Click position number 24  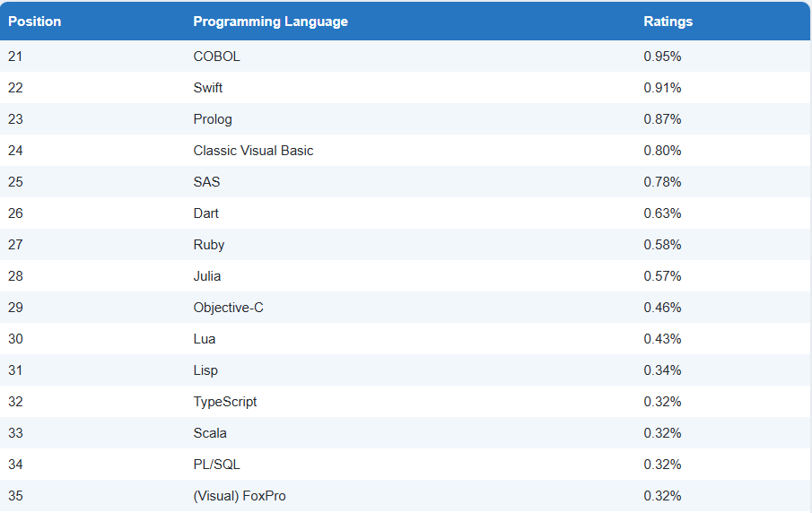(x=15, y=151)
